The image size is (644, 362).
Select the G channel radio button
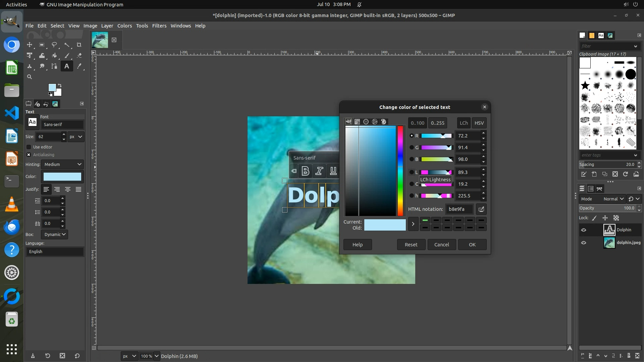point(412,147)
